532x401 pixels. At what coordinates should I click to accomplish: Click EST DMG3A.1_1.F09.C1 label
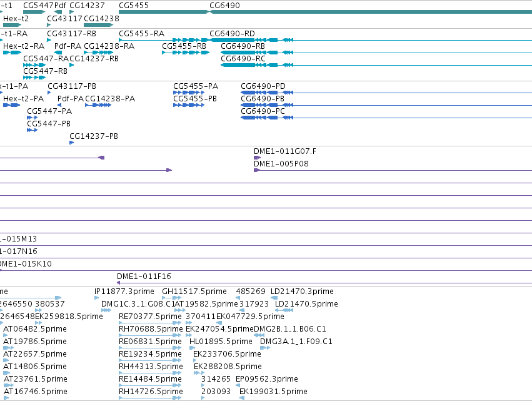click(296, 341)
